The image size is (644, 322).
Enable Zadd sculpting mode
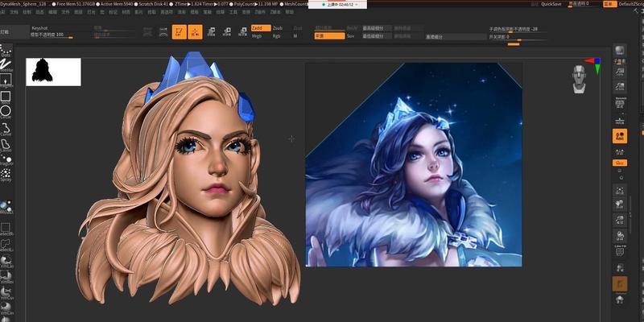pos(261,28)
